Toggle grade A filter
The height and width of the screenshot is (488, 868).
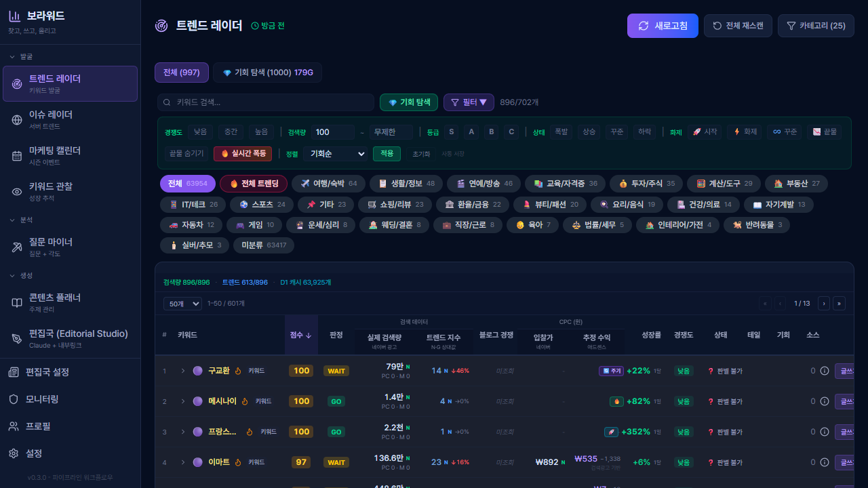click(x=471, y=132)
